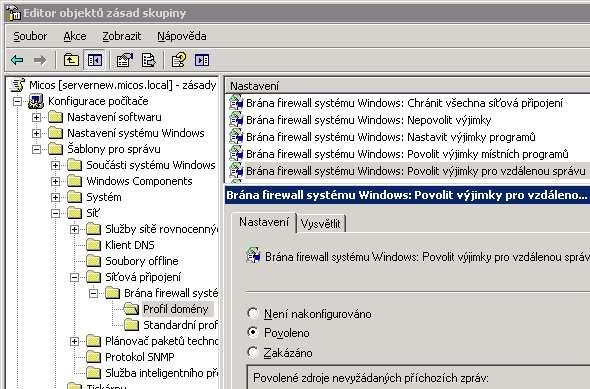Click the open Profil domény folder icon
590x389 pixels.
[131, 309]
